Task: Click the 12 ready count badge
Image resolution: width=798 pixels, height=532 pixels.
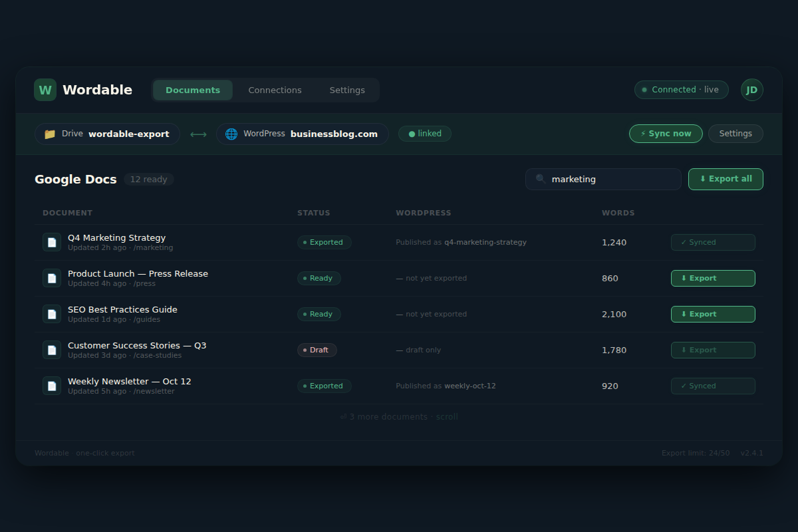Action: (x=149, y=180)
